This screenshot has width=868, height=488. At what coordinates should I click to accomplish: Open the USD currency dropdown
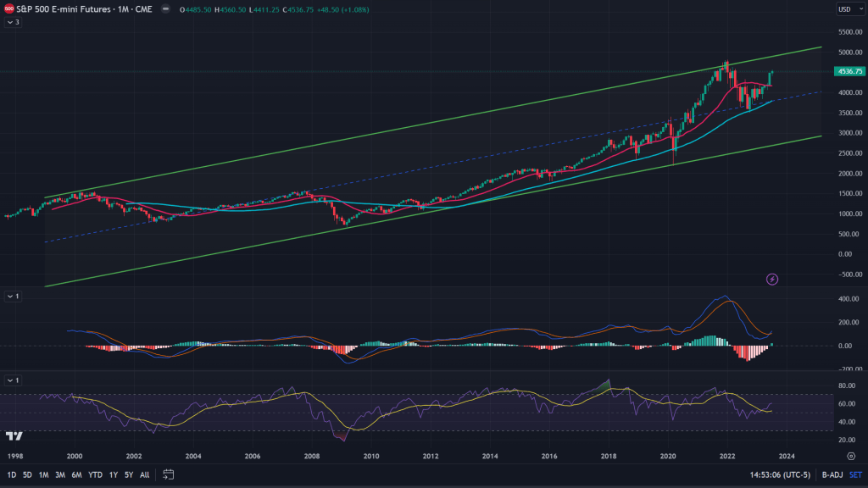coord(848,8)
